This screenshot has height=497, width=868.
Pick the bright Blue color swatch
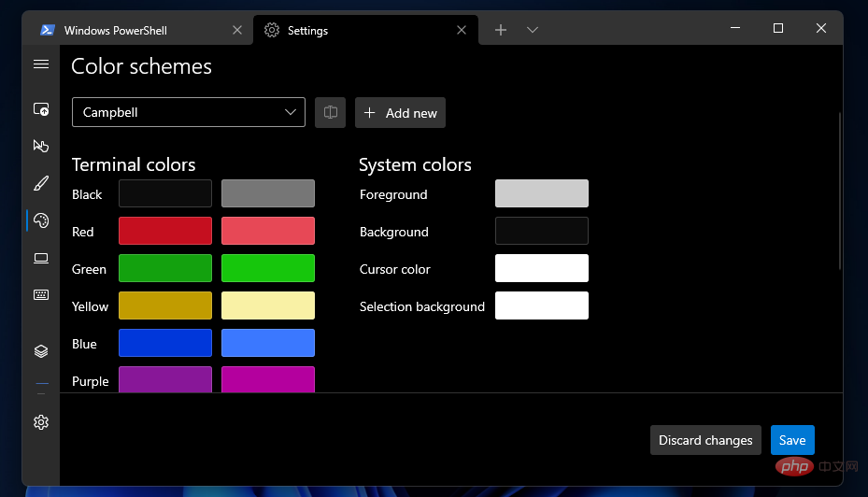[x=268, y=343]
